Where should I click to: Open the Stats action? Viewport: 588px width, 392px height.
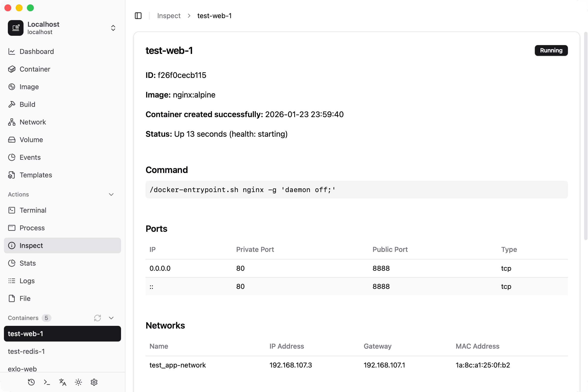point(27,263)
